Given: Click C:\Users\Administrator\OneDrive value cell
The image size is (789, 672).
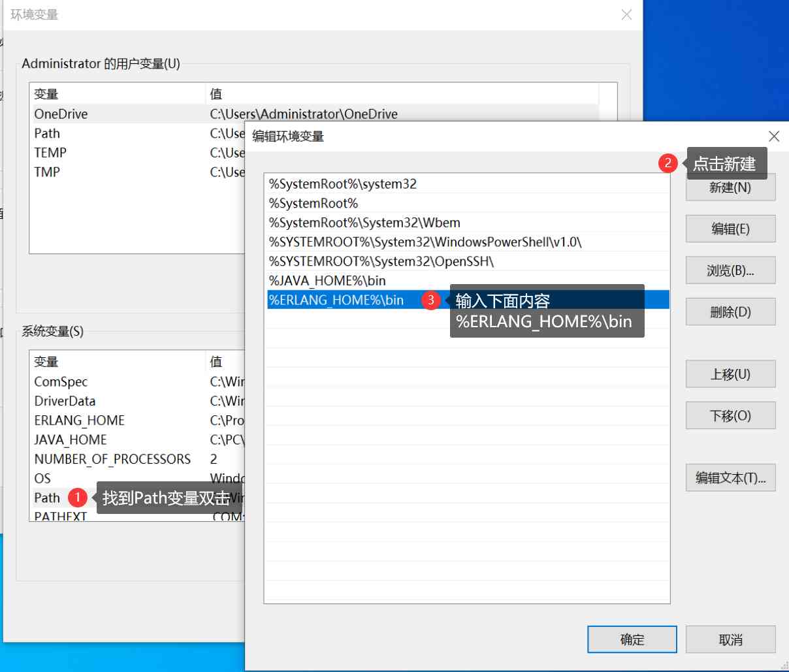Looking at the screenshot, I should click(304, 114).
